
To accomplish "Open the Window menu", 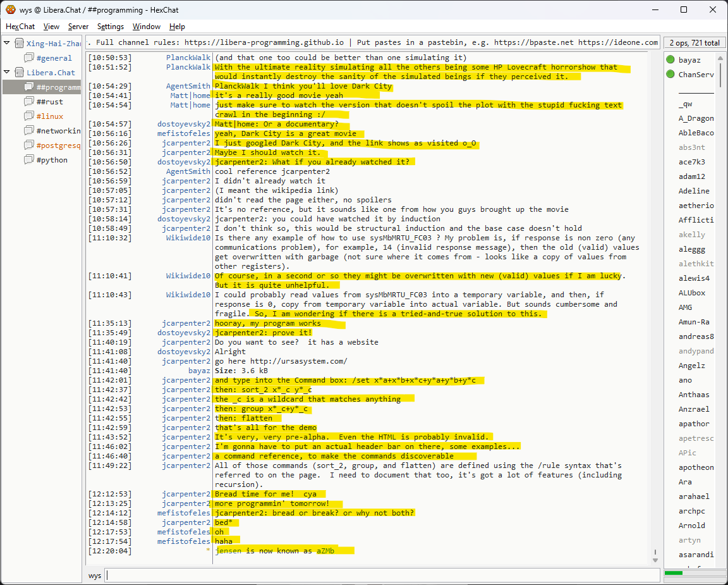I will pyautogui.click(x=146, y=27).
